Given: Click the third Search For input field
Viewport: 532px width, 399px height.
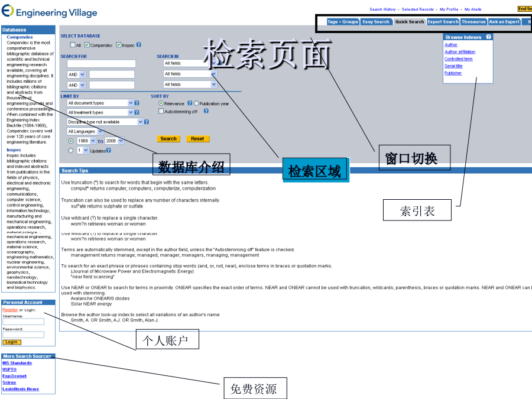Looking at the screenshot, I should (112, 85).
